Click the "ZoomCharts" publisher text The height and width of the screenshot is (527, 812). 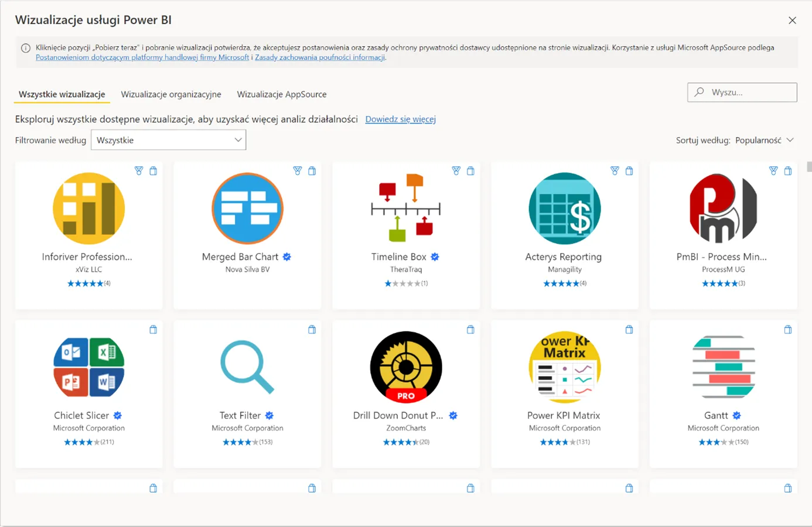(x=406, y=428)
